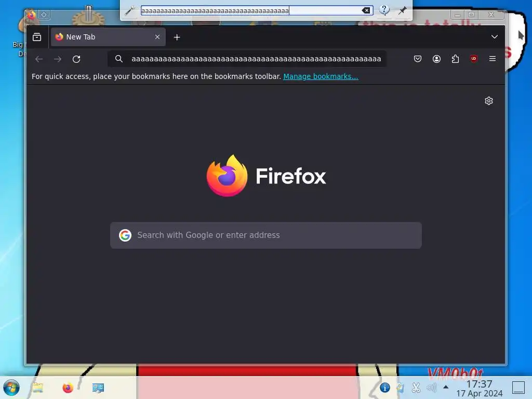The height and width of the screenshot is (399, 532).
Task: Go forward one page in Firefox
Action: click(58, 59)
